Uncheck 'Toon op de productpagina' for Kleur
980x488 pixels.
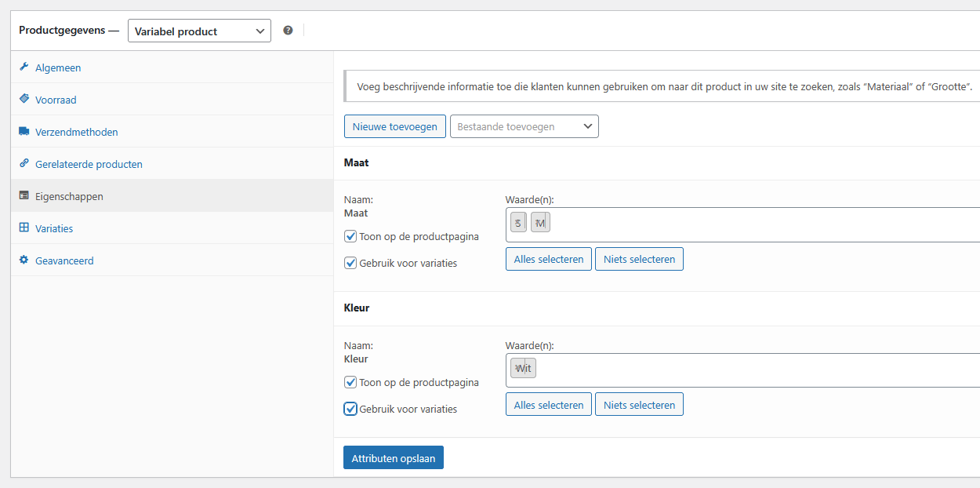tap(350, 382)
